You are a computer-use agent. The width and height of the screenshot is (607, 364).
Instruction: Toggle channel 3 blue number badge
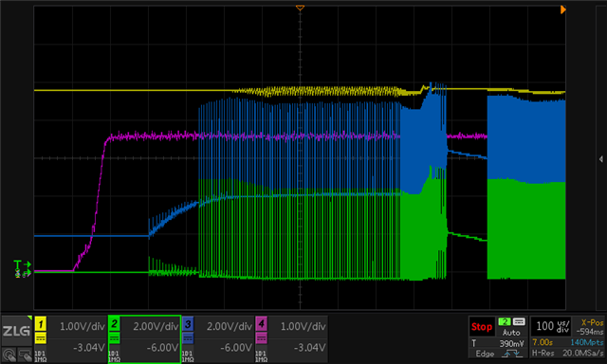(x=188, y=324)
